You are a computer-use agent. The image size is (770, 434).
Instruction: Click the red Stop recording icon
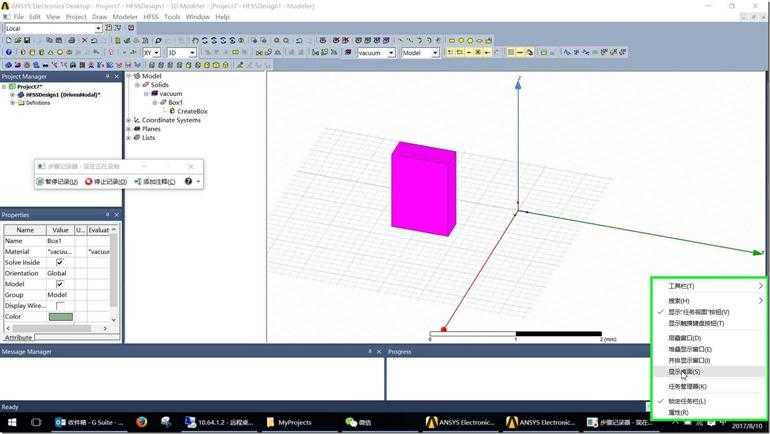pyautogui.click(x=89, y=182)
